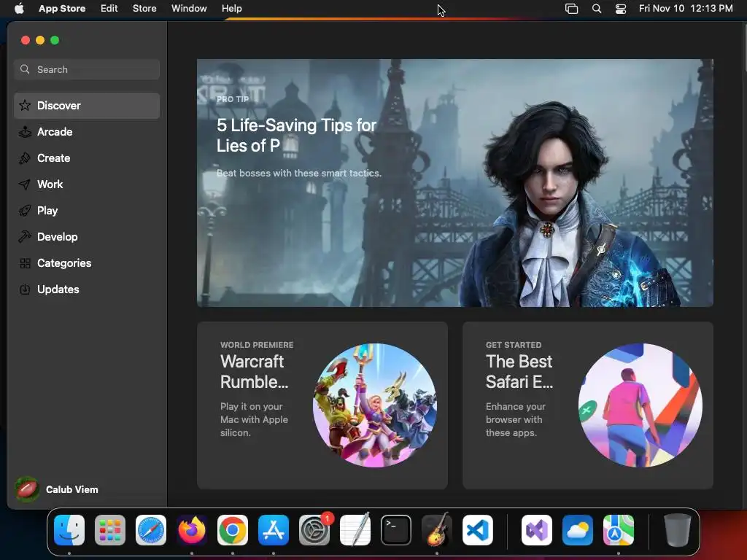This screenshot has width=747, height=560.
Task: Open Terminal from the Dock
Action: pyautogui.click(x=396, y=530)
